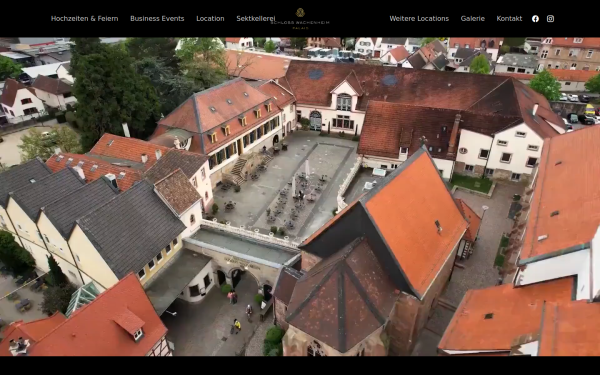Open the Location menu item
This screenshot has height=375, width=600.
(210, 18)
